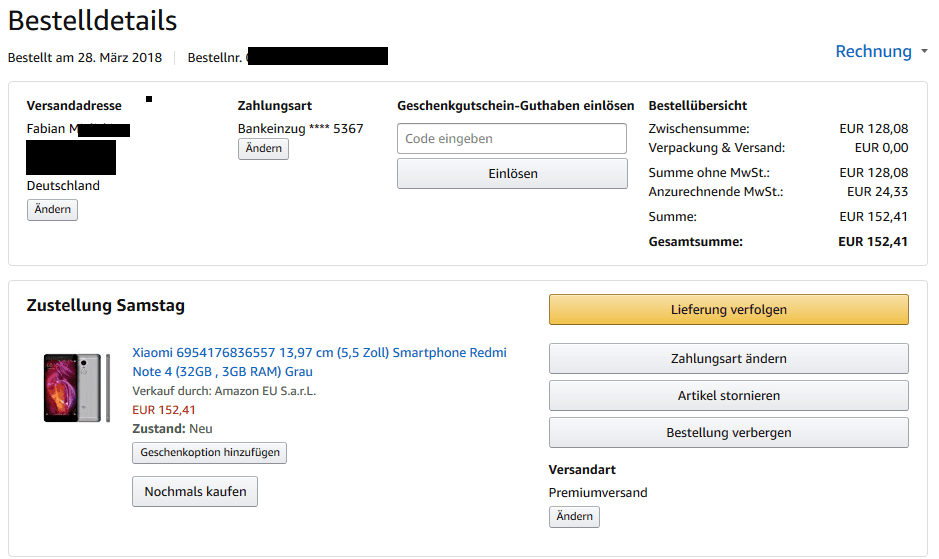Open the Rechnung dropdown arrow

click(x=924, y=52)
